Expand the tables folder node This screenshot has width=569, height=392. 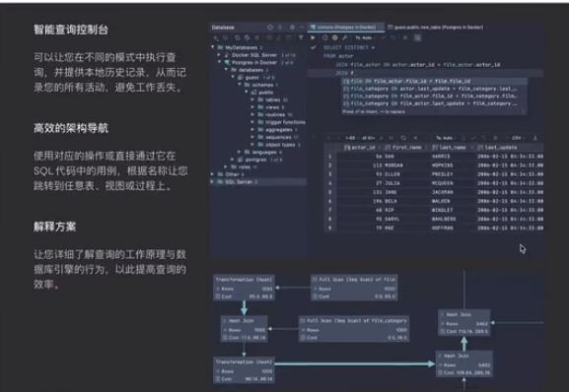tap(252, 99)
